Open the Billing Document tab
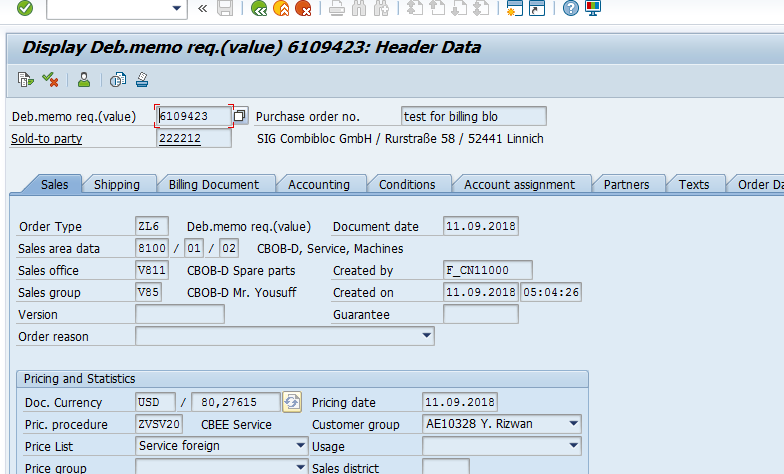 click(x=214, y=184)
